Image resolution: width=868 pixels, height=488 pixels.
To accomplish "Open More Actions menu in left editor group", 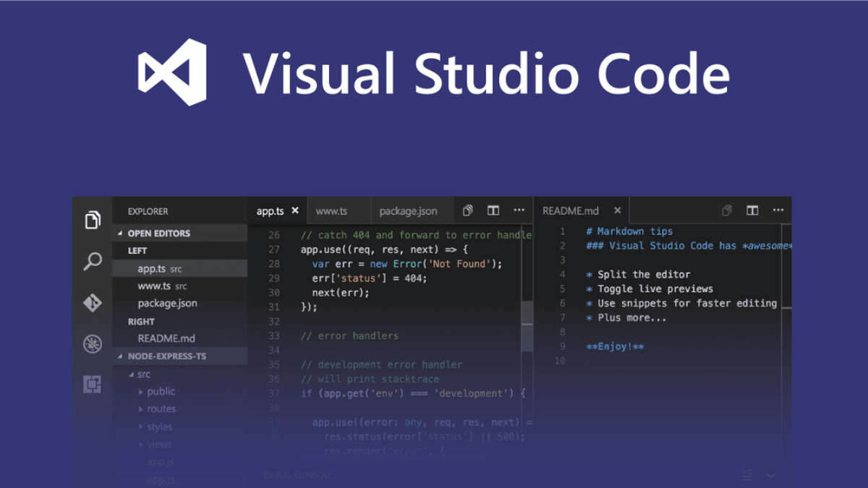I will (x=519, y=210).
